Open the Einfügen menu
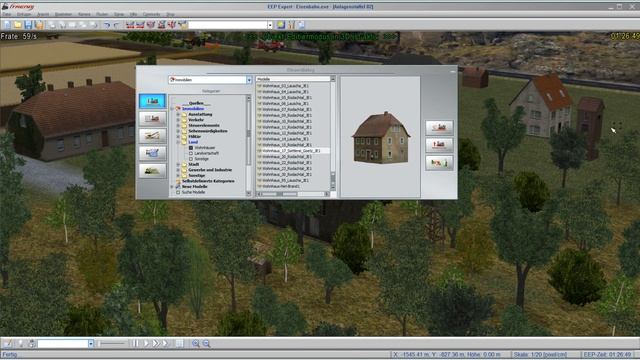The height and width of the screenshot is (360, 640). tap(24, 14)
